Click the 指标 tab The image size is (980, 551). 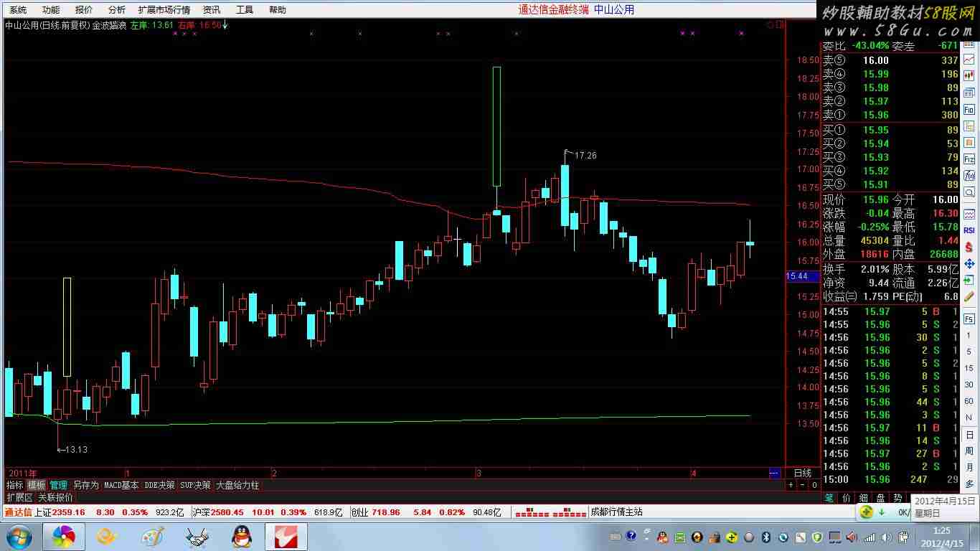15,485
